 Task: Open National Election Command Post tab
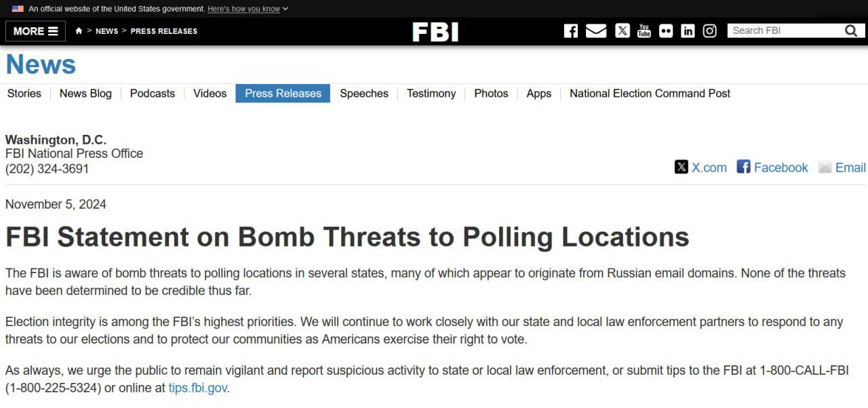tap(650, 94)
